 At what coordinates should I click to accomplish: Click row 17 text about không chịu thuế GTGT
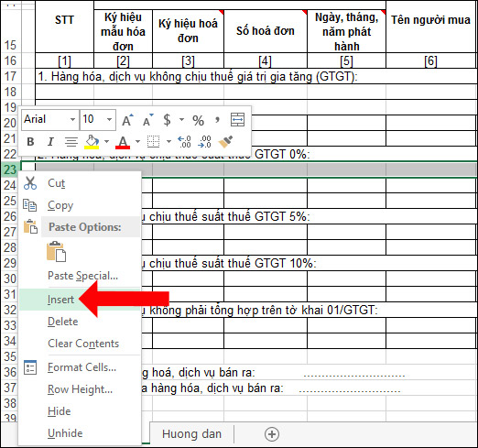[198, 76]
